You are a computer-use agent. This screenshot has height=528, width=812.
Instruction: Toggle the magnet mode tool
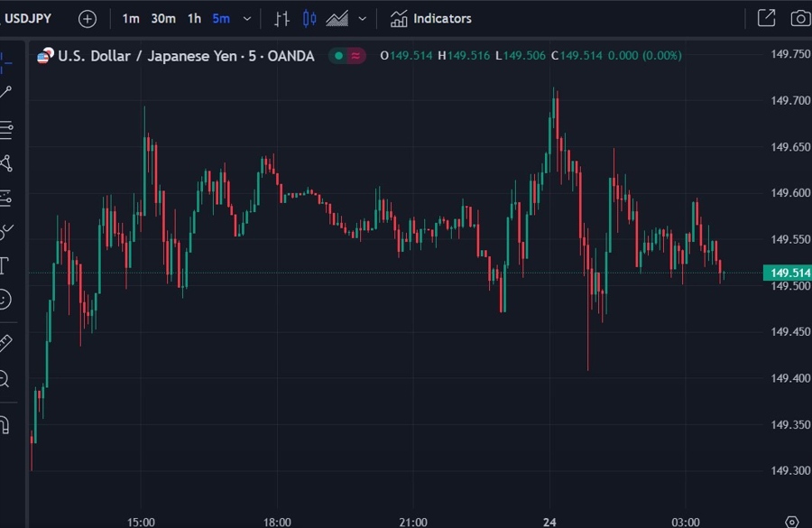click(5, 424)
